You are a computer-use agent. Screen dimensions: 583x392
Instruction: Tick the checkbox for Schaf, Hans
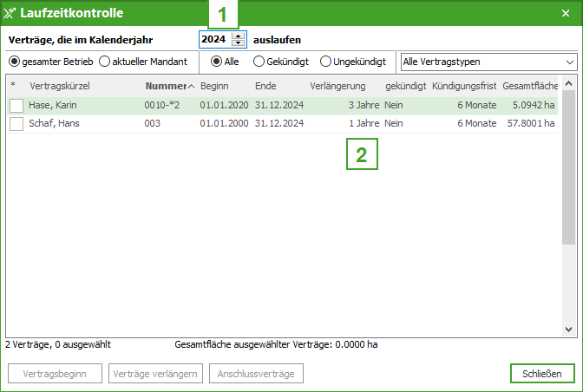[16, 124]
